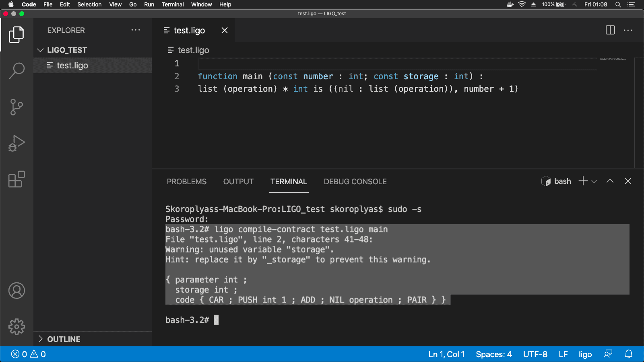Open the Search view icon

click(17, 71)
